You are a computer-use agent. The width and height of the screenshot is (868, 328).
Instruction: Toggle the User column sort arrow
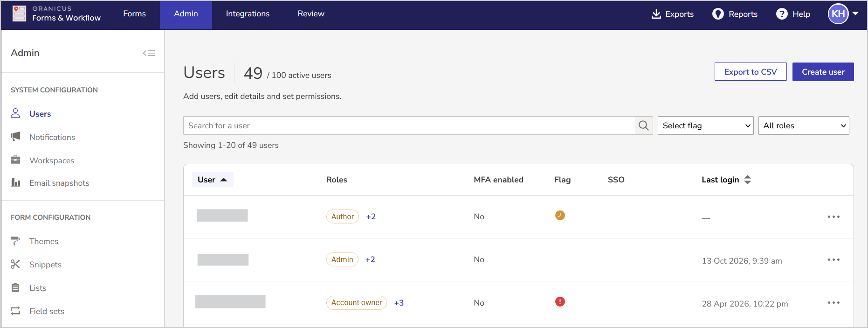pos(224,180)
